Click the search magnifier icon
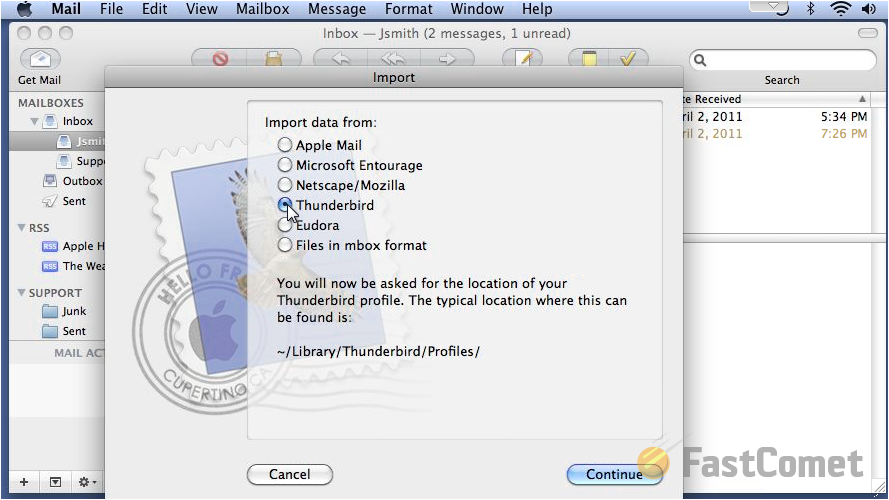Viewport: 889px width, 500px height. click(x=700, y=60)
